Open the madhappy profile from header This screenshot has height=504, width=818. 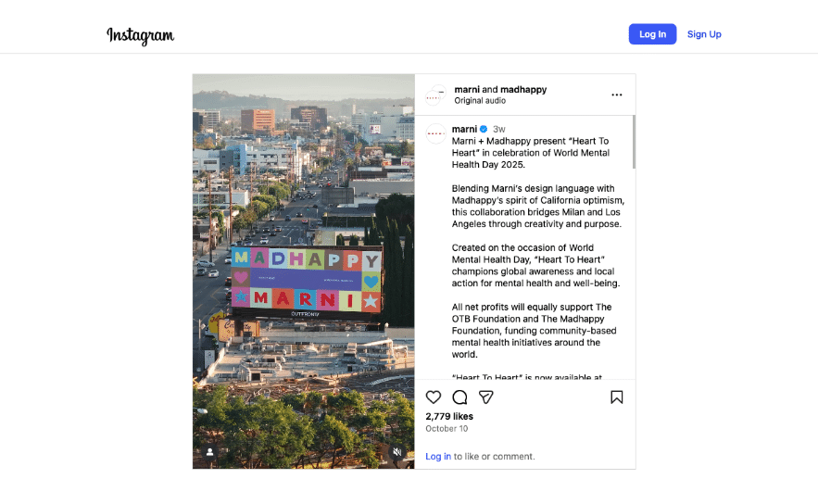pyautogui.click(x=523, y=90)
